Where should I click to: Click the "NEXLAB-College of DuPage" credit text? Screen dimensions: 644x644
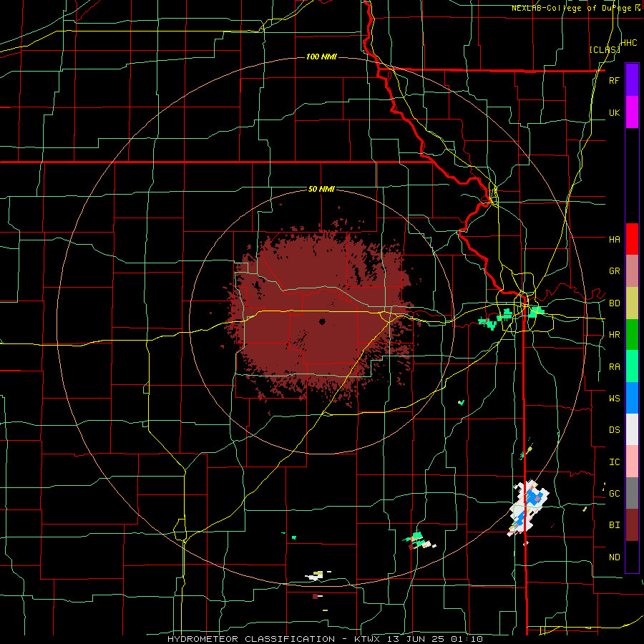coord(571,8)
